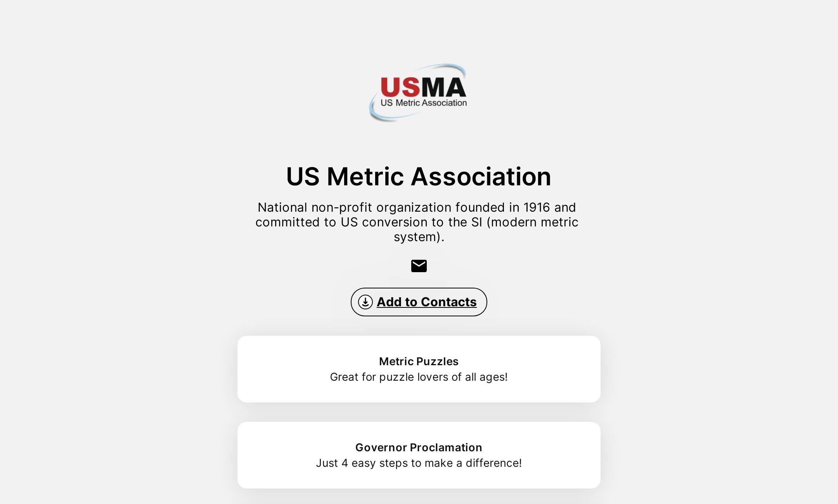
Task: Click the text Great for puzzle lovers of all ages
Action: pos(418,376)
